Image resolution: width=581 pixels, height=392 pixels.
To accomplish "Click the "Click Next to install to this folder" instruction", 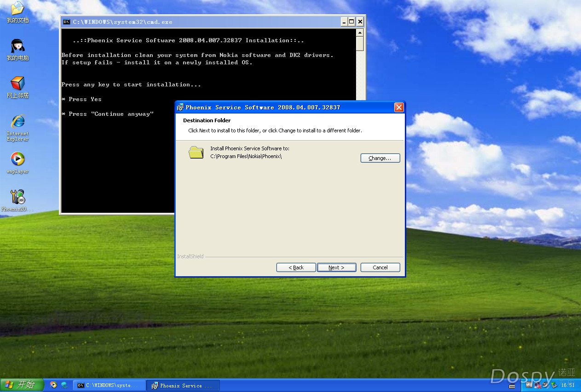I will [275, 131].
